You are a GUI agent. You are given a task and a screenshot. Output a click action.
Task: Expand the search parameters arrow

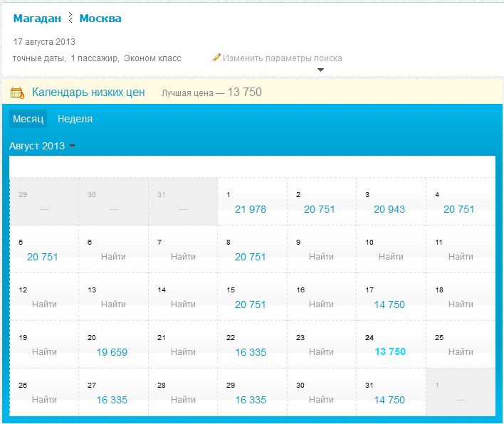click(320, 70)
